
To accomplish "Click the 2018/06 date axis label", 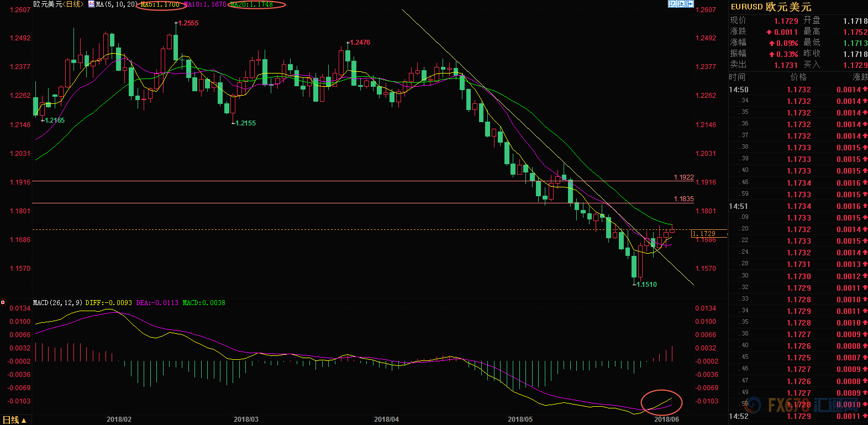I will pos(666,419).
